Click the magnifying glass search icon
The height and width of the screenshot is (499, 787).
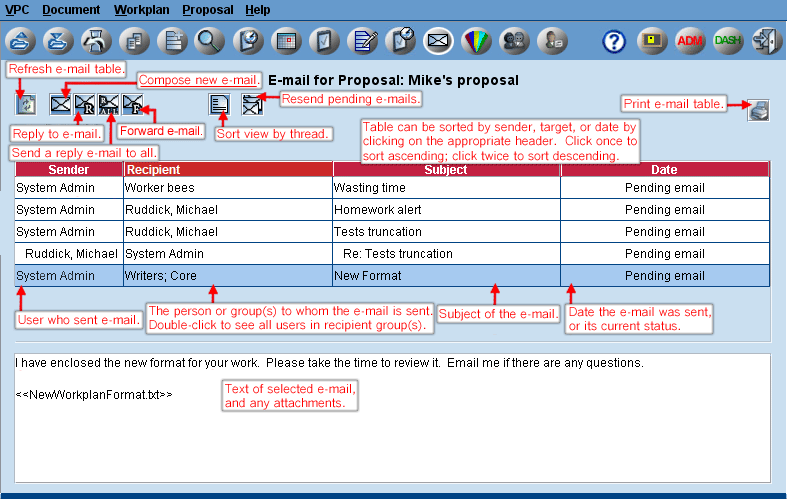[x=209, y=41]
